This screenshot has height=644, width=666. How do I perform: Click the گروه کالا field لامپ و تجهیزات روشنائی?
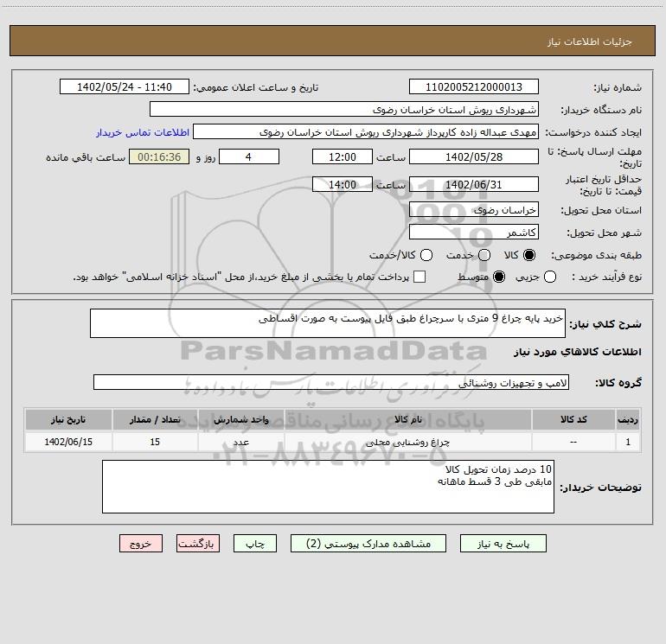[331, 382]
